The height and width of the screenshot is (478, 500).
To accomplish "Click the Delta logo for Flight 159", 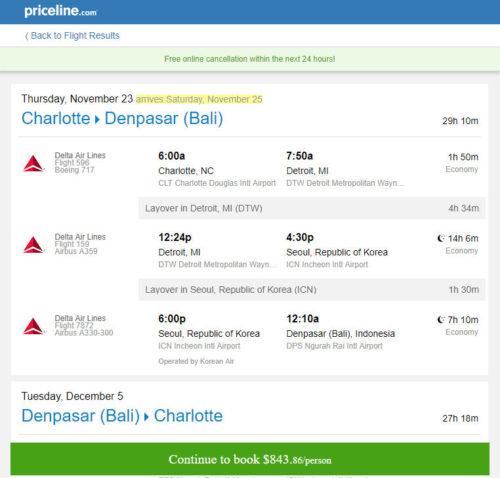I will (x=33, y=245).
